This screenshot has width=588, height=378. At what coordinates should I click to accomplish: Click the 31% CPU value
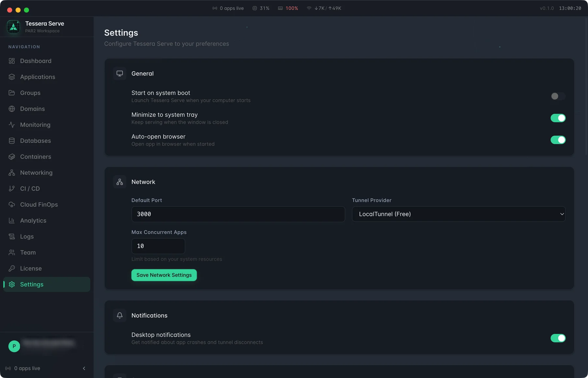pyautogui.click(x=265, y=8)
